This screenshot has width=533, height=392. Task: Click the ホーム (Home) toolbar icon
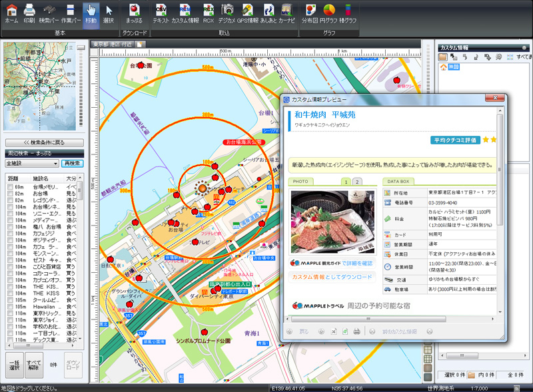pos(11,13)
